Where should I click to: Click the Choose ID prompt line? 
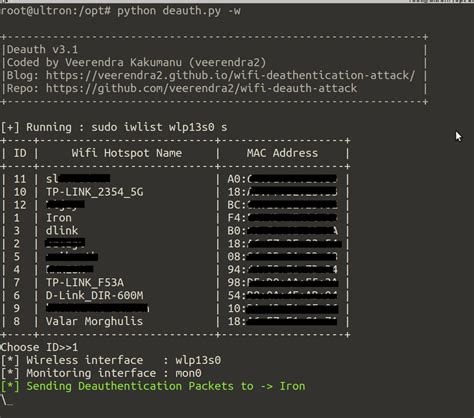[x=39, y=348]
